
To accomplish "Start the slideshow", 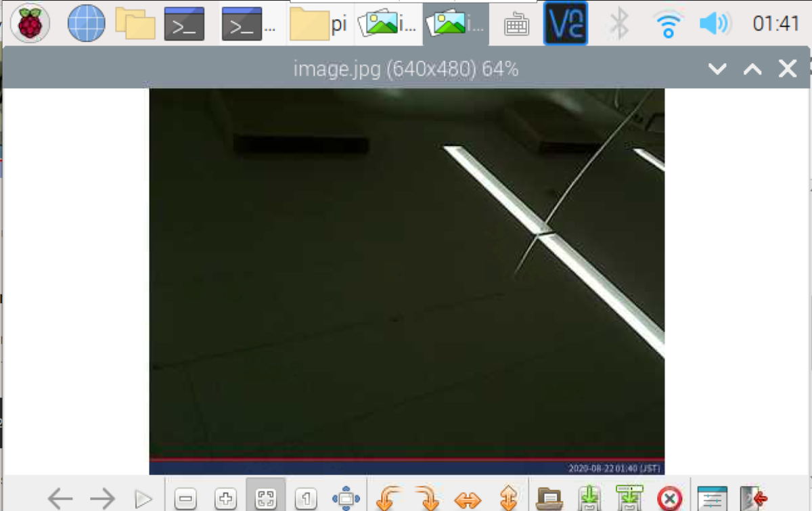I will coord(144,497).
